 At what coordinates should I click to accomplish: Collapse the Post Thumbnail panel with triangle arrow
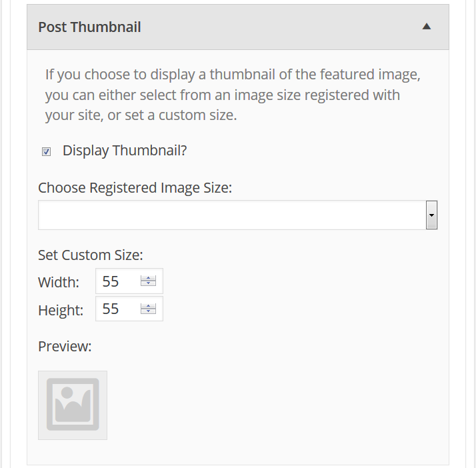427,27
